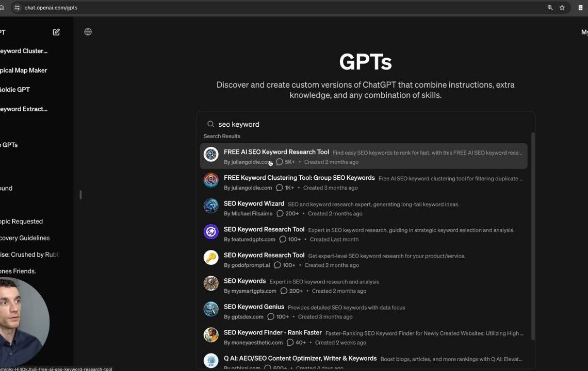Click the "By godofprompt.ai" author text
The width and height of the screenshot is (588, 371).
pos(247,265)
